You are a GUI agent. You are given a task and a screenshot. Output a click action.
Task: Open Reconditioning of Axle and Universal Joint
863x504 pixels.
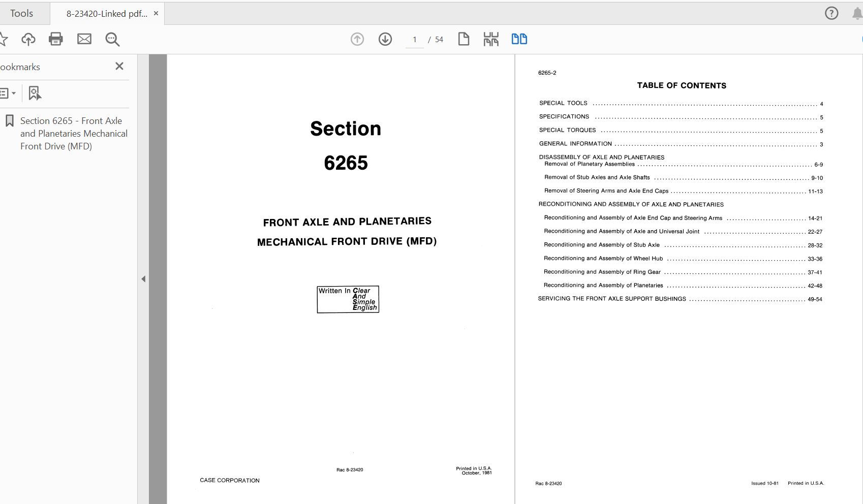tap(683, 232)
